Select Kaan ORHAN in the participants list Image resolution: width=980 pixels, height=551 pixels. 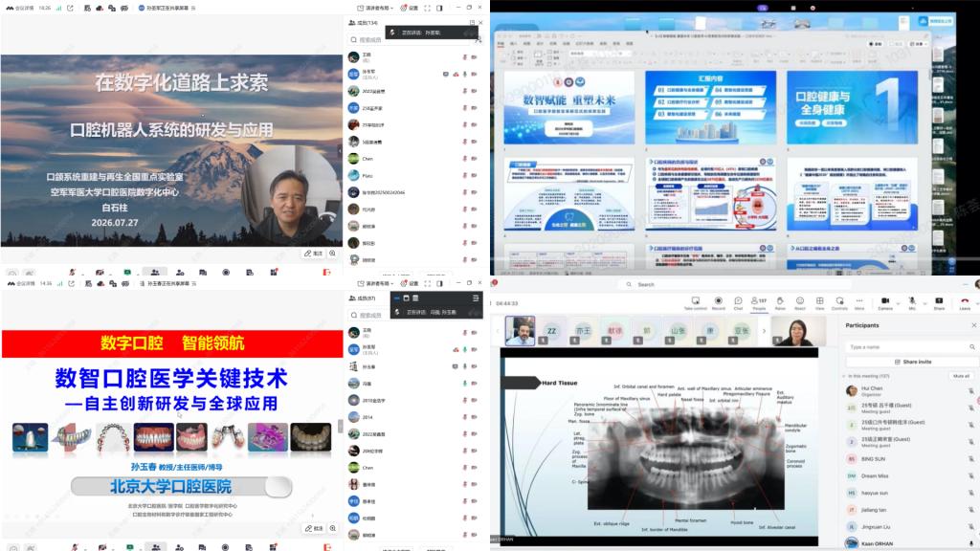coord(911,543)
